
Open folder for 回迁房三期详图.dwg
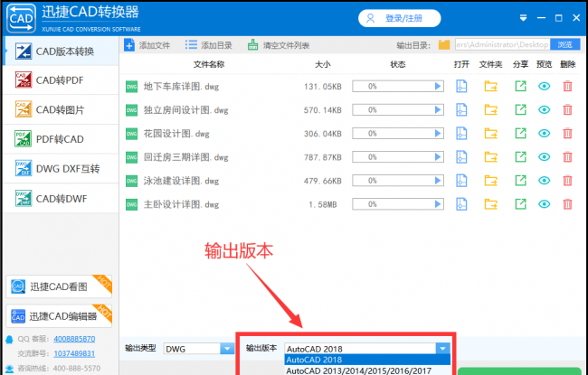(x=490, y=157)
